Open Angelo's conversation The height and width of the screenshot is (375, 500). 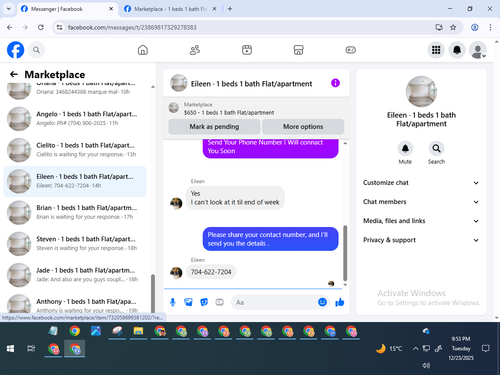[x=75, y=118]
